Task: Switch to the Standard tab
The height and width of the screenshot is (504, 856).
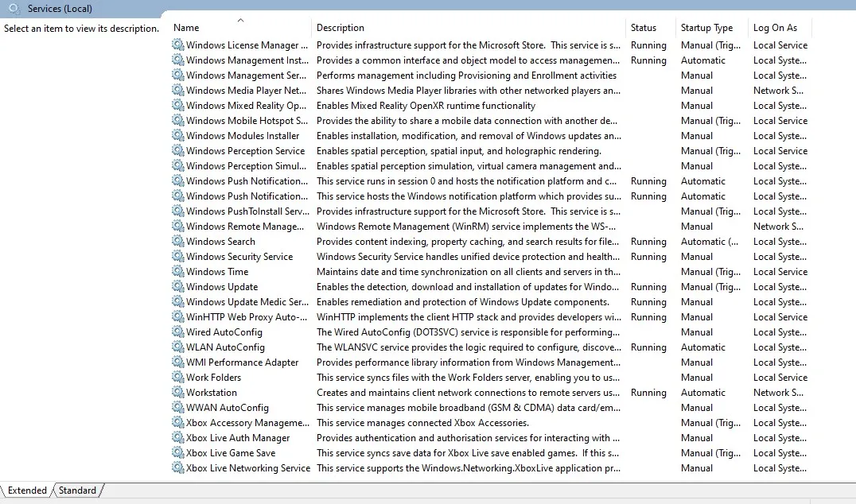Action: point(77,490)
